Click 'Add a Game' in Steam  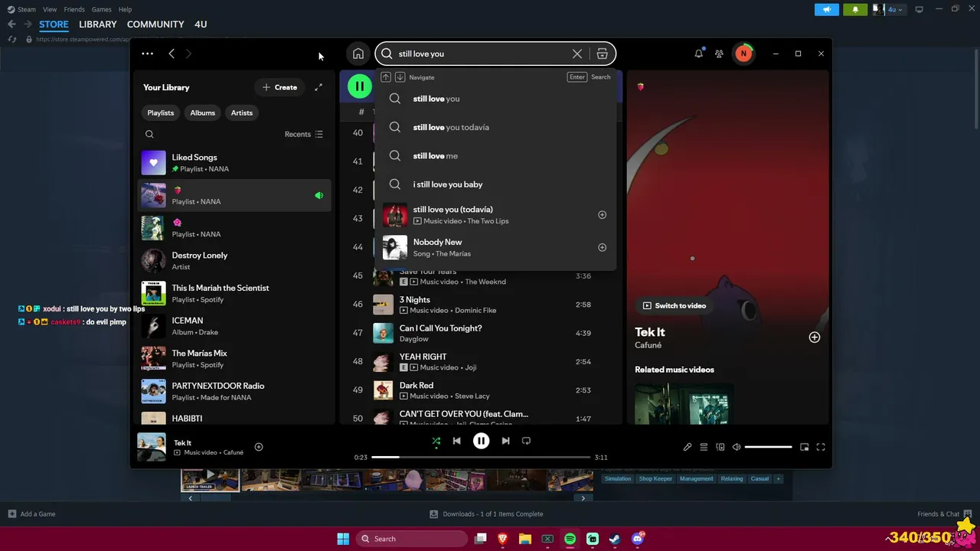(x=31, y=514)
